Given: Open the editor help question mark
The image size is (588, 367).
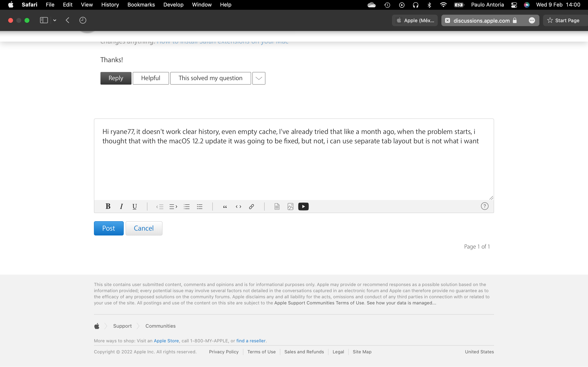Looking at the screenshot, I should (x=484, y=206).
